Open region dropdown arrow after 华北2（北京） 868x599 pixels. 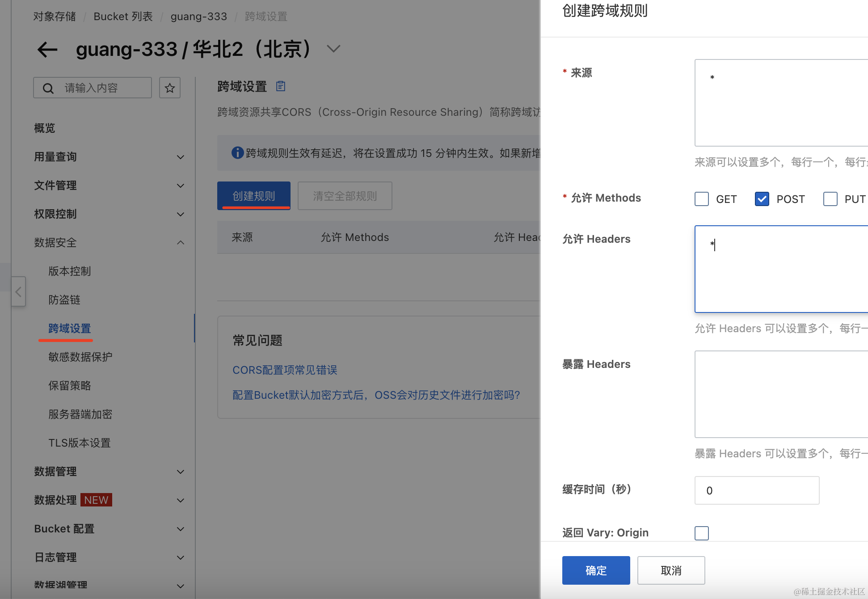(x=333, y=49)
